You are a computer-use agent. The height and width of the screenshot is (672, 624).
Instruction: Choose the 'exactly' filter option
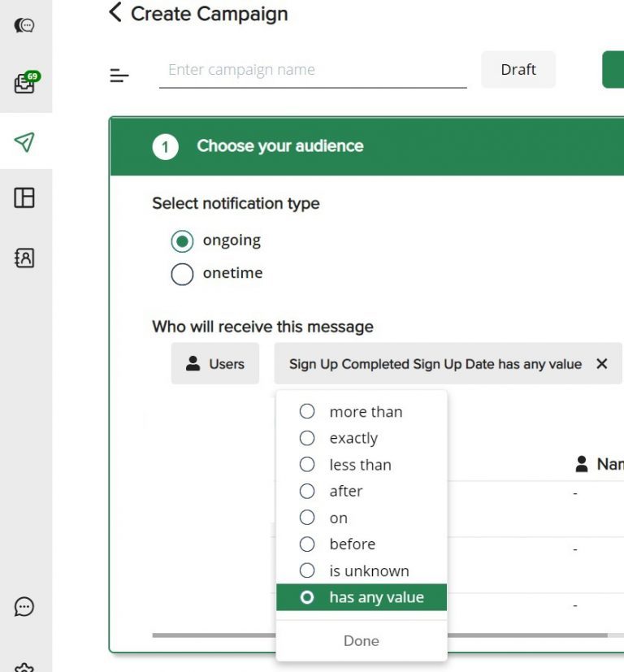point(307,438)
